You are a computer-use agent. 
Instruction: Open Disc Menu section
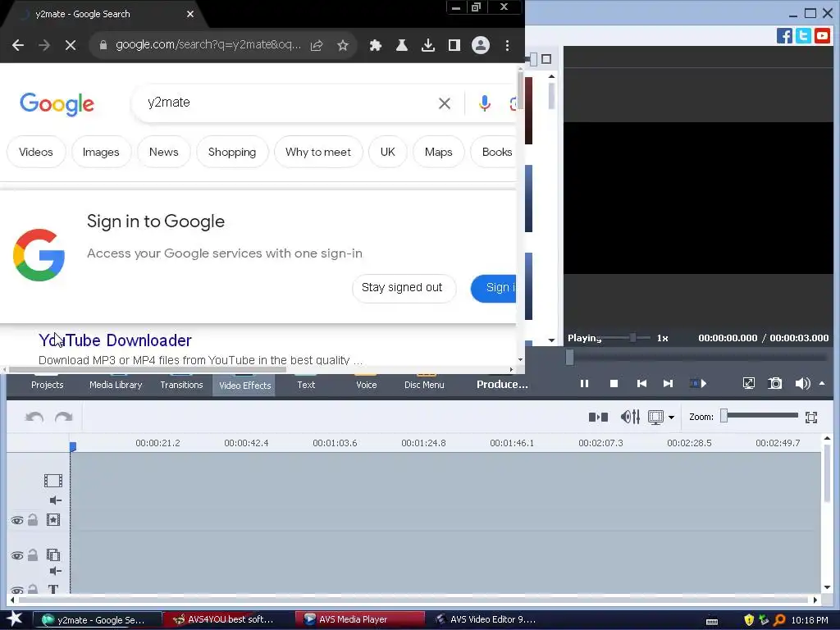(424, 385)
